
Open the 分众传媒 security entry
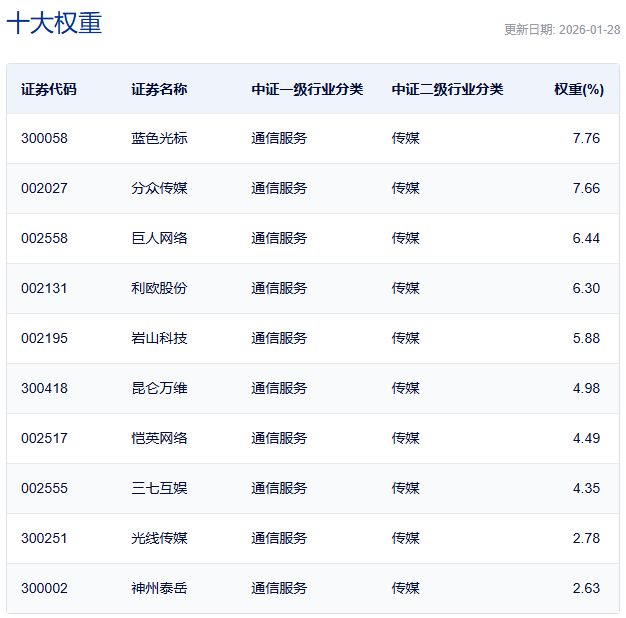point(159,188)
